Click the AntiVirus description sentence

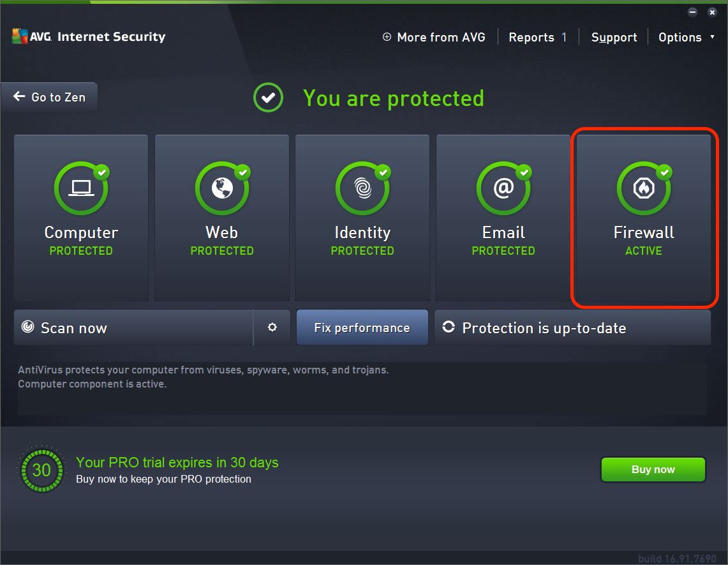[x=203, y=370]
